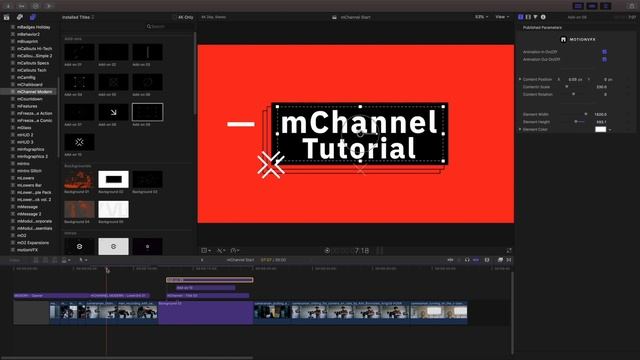The width and height of the screenshot is (640, 360).
Task: Select the mMessage 2 category
Action: [29, 214]
